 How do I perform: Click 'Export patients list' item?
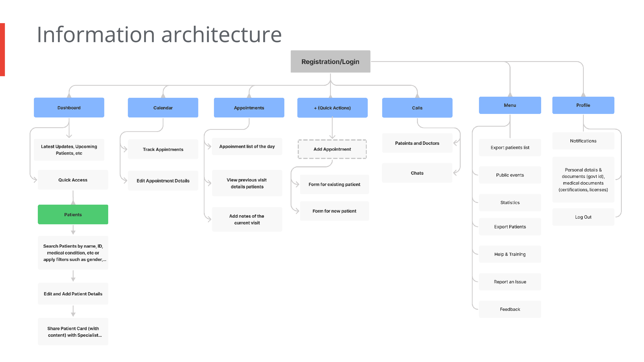(510, 147)
